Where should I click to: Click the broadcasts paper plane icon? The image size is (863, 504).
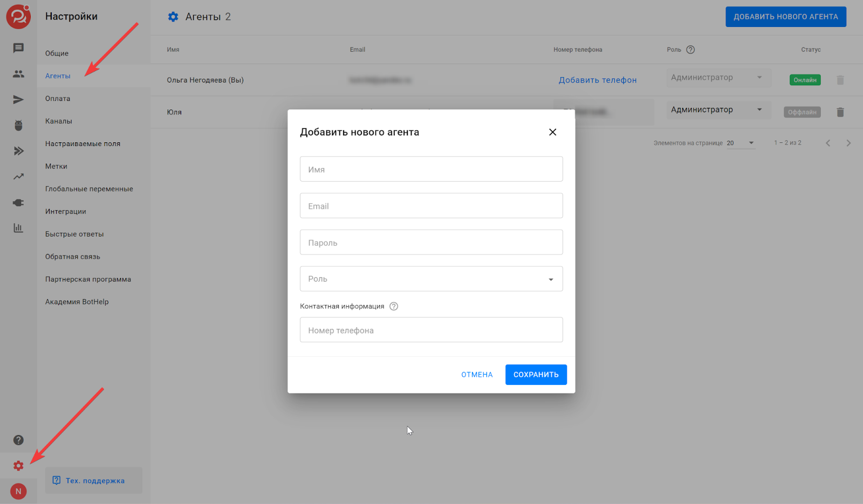tap(18, 100)
